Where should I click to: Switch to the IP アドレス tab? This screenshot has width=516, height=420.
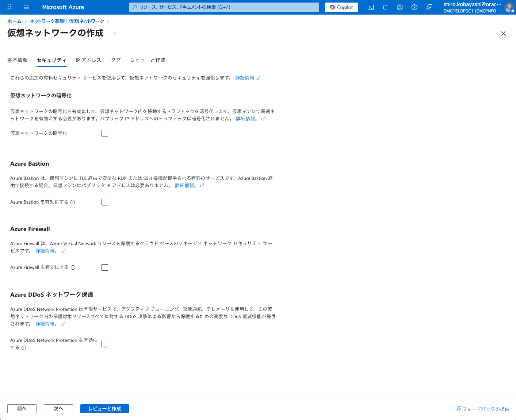(x=88, y=60)
